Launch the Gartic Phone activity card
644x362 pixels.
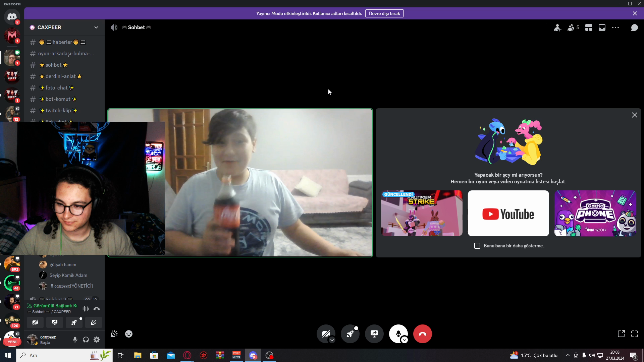tap(595, 214)
